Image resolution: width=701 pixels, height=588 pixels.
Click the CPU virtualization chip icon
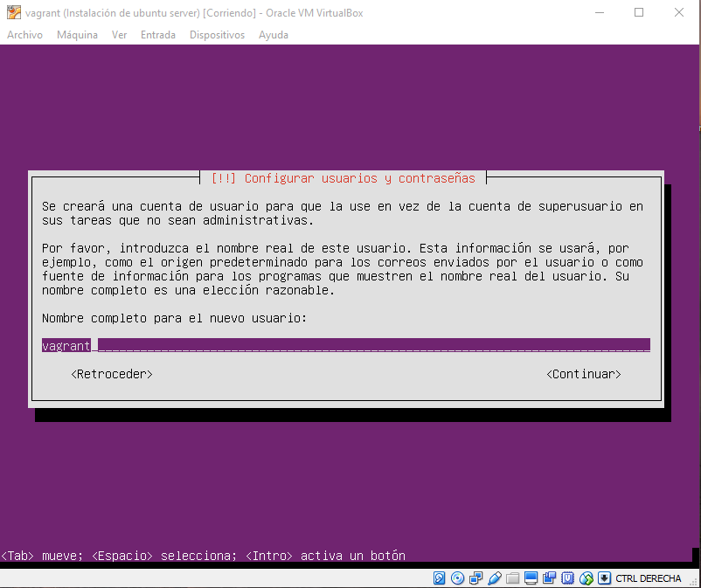point(567,578)
